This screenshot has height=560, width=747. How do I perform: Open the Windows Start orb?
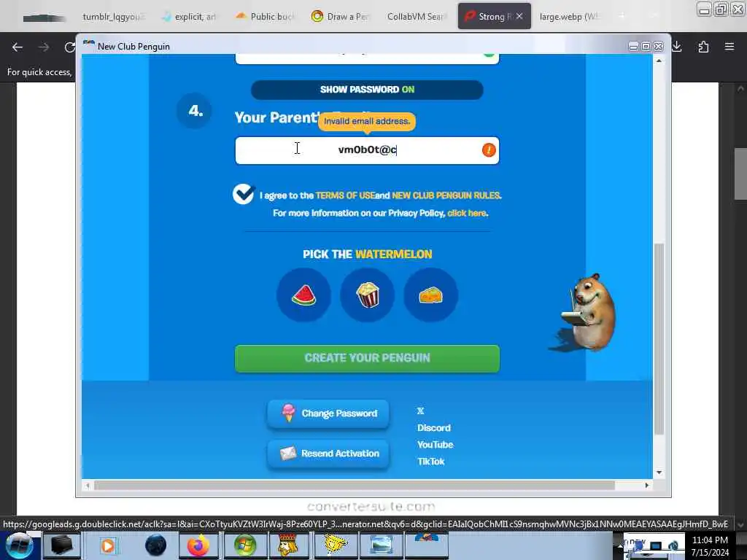click(19, 545)
